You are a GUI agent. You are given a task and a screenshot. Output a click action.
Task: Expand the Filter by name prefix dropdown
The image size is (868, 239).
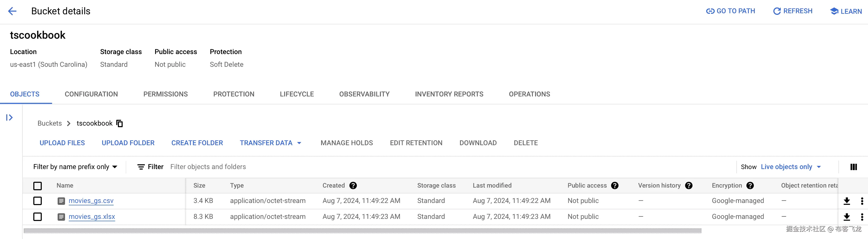coord(75,166)
